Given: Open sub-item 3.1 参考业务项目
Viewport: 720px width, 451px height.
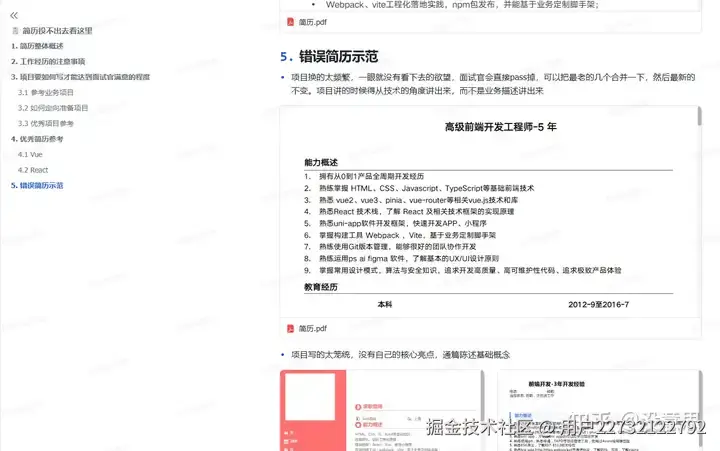Looking at the screenshot, I should tap(45, 92).
